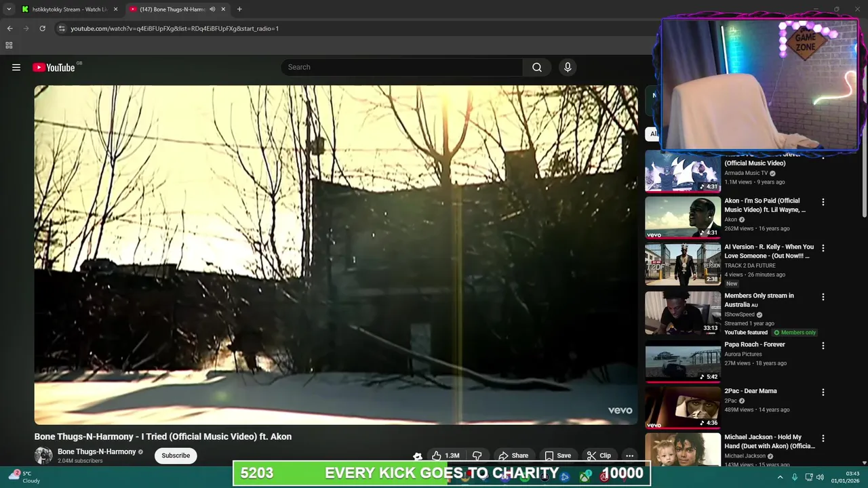The width and height of the screenshot is (868, 488).
Task: Open Papa Roach - Forever title
Action: click(755, 344)
